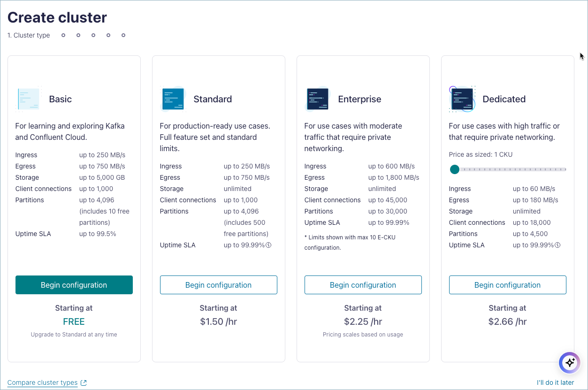The height and width of the screenshot is (390, 588).
Task: Begin configuration for the Enterprise cluster
Action: tap(363, 284)
